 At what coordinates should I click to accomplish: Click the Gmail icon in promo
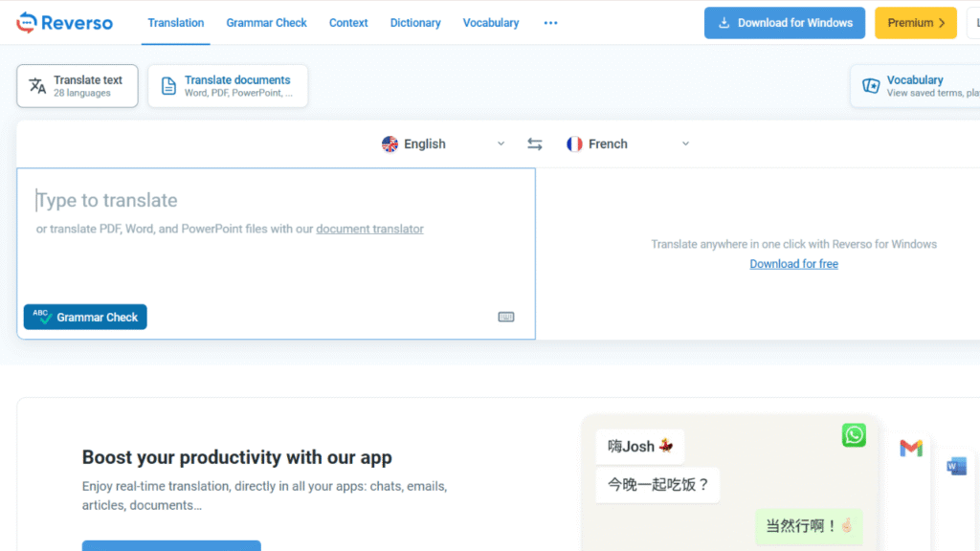[911, 448]
